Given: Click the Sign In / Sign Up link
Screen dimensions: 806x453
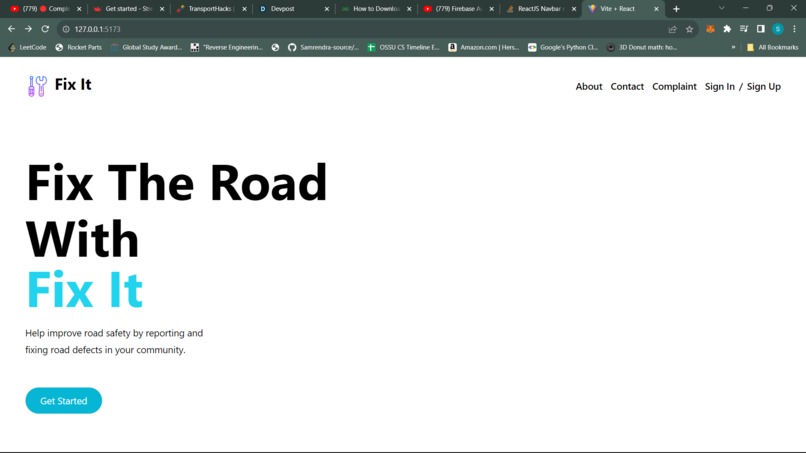Looking at the screenshot, I should (x=743, y=86).
